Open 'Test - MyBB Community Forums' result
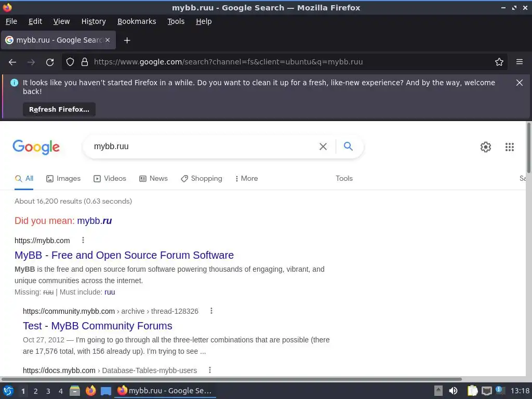The height and width of the screenshot is (399, 532). tap(97, 326)
